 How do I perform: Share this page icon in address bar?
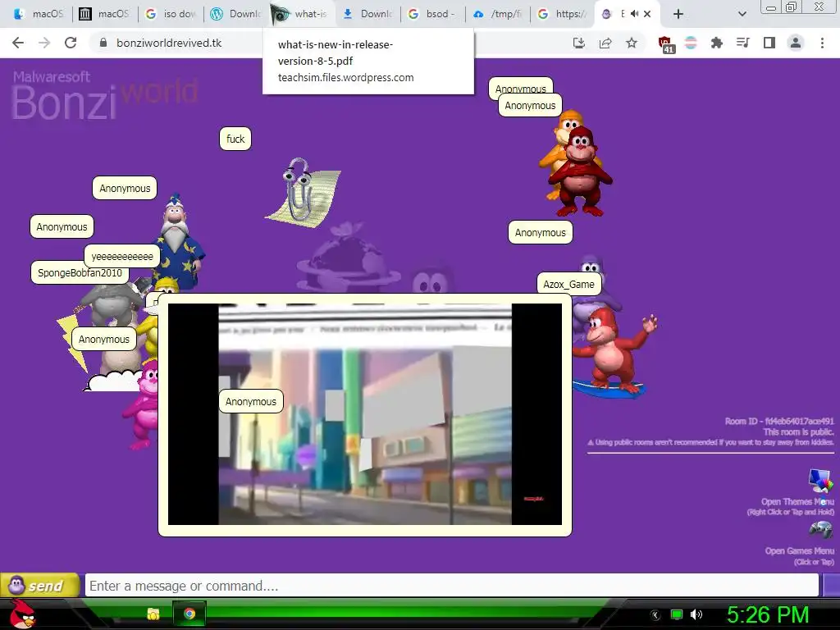click(x=605, y=43)
